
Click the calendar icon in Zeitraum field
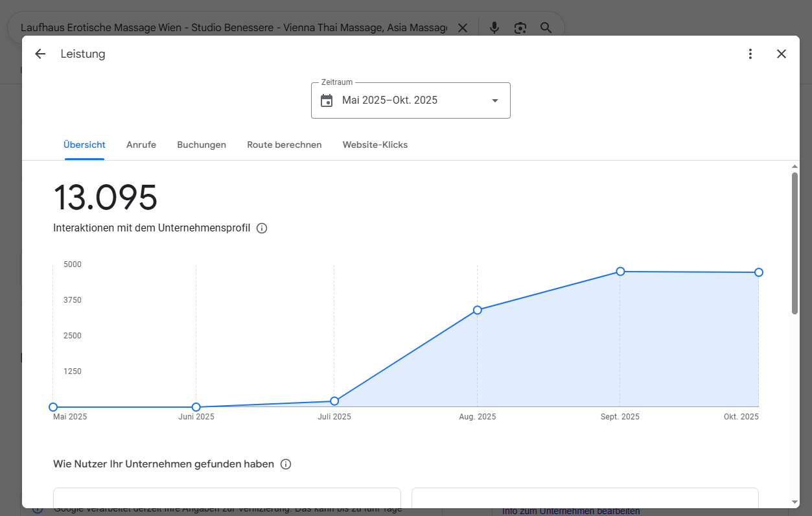(x=327, y=100)
